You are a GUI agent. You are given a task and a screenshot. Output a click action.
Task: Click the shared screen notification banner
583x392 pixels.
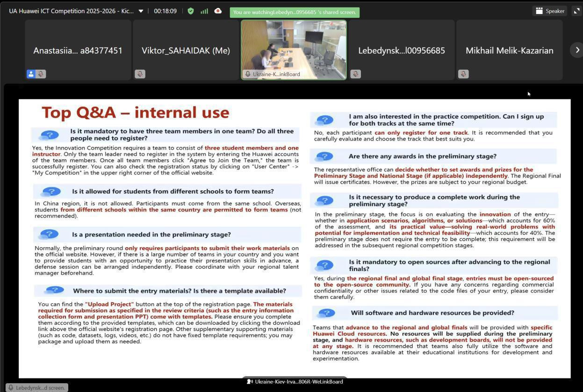coord(295,12)
